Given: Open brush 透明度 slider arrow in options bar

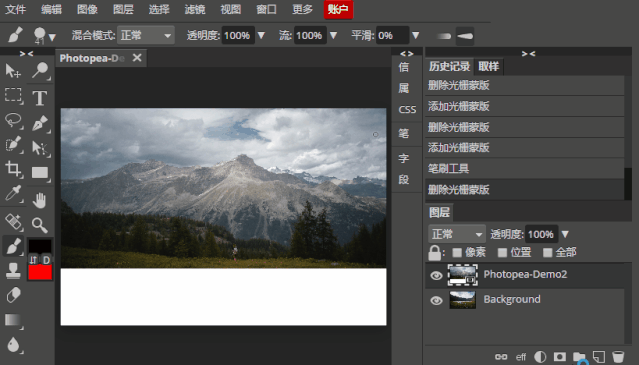Looking at the screenshot, I should pos(261,35).
